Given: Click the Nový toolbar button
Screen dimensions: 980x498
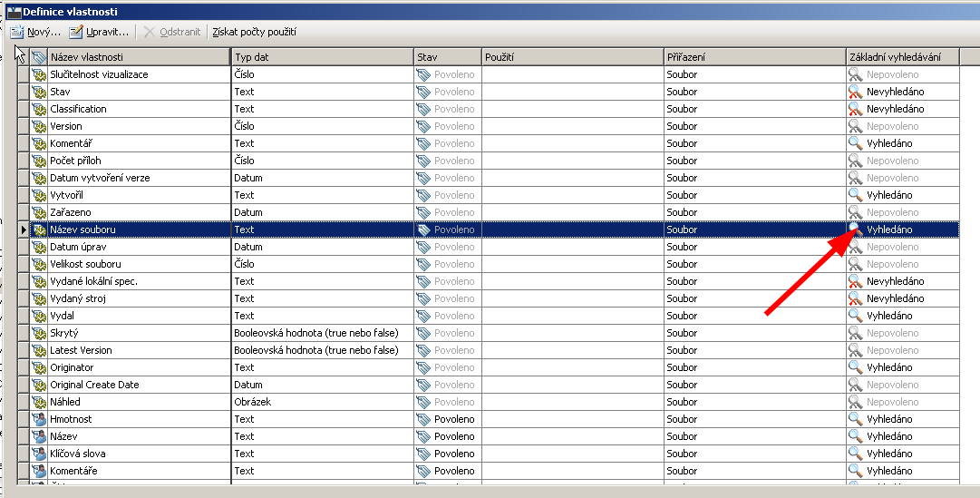Looking at the screenshot, I should click(35, 32).
